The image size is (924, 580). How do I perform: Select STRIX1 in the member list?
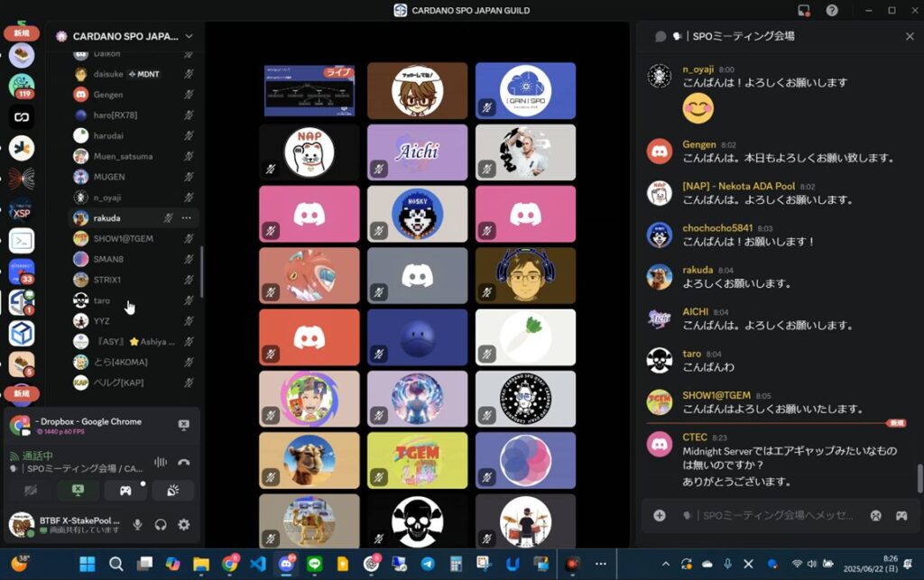(134, 280)
